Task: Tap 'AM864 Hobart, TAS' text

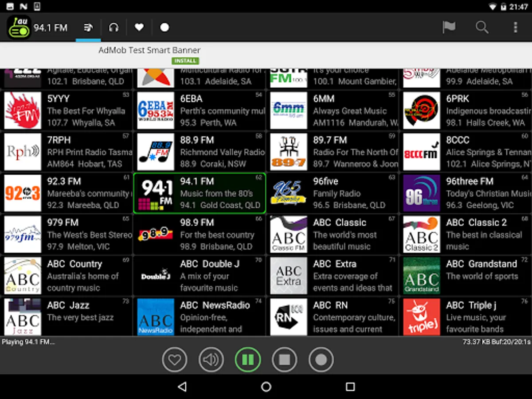Action: tap(84, 164)
